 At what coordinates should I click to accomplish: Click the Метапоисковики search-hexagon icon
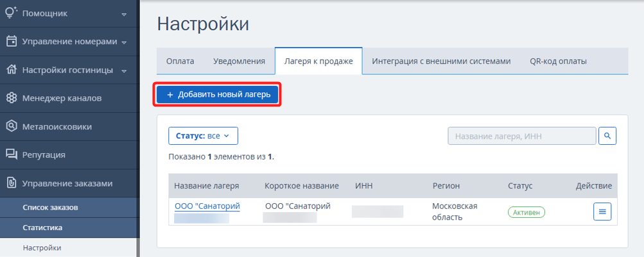12,126
